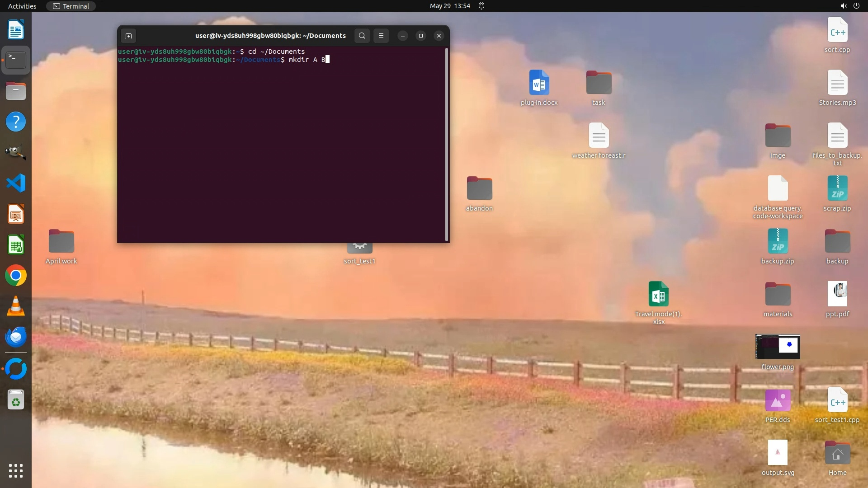
Task: Select plug-in.docx file on desktop
Action: coord(539,83)
